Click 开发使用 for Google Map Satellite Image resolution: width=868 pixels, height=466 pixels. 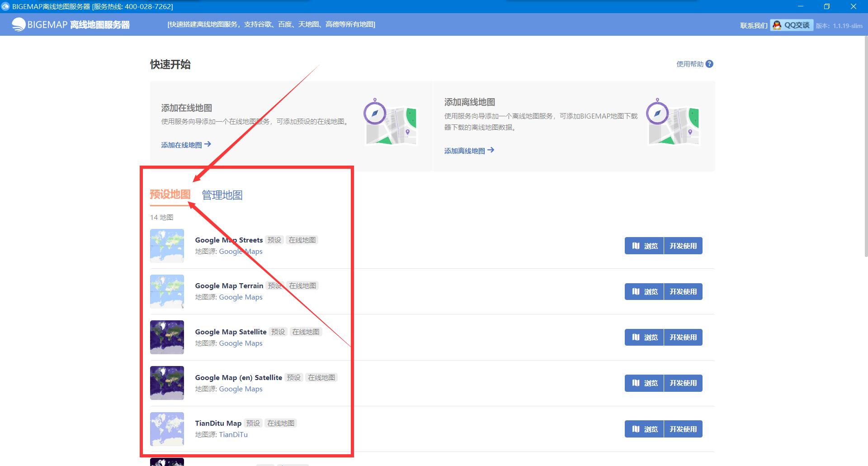tap(683, 337)
